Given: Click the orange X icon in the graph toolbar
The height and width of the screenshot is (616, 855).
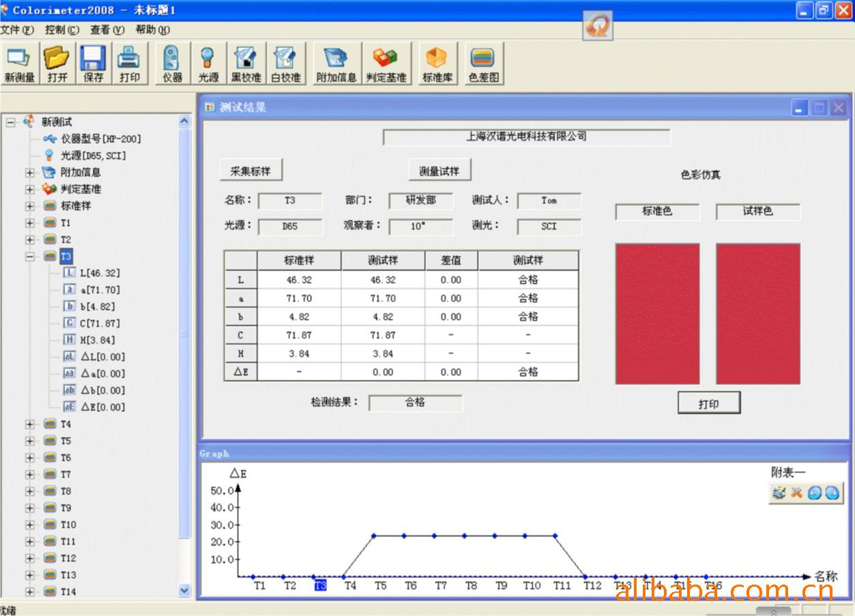Looking at the screenshot, I should [796, 493].
